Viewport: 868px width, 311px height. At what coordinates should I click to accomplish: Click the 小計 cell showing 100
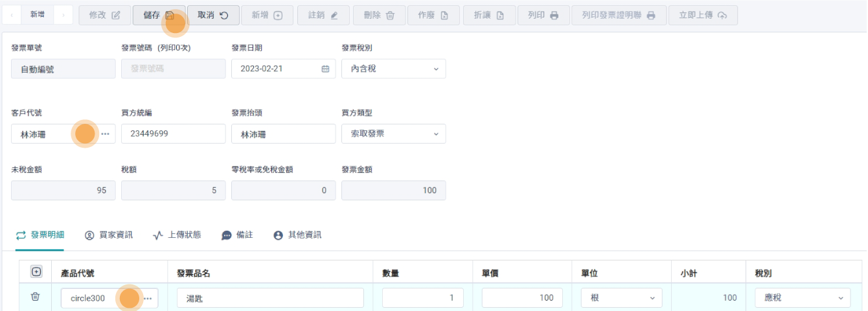tap(709, 298)
